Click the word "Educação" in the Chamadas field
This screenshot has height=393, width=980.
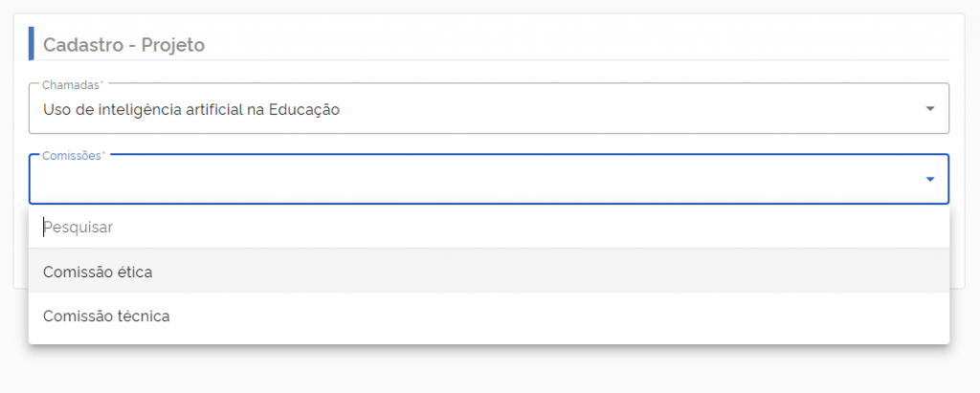pos(308,110)
